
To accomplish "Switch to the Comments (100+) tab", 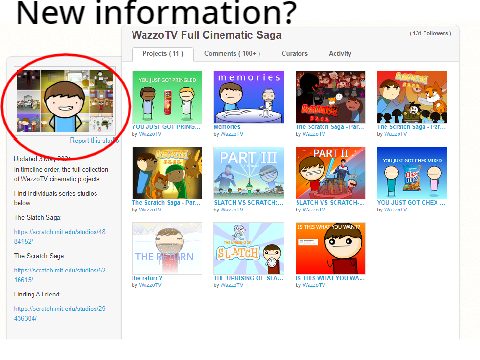I will click(232, 53).
